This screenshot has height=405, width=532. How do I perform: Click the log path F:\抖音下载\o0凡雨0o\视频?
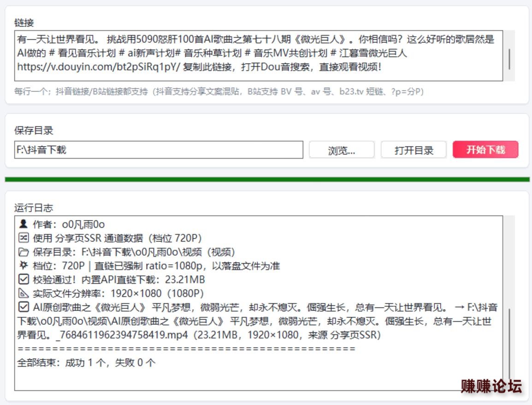(142, 252)
